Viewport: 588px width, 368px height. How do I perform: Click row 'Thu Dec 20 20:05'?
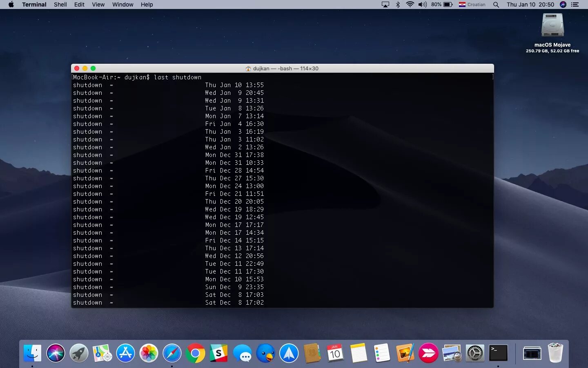click(x=168, y=202)
